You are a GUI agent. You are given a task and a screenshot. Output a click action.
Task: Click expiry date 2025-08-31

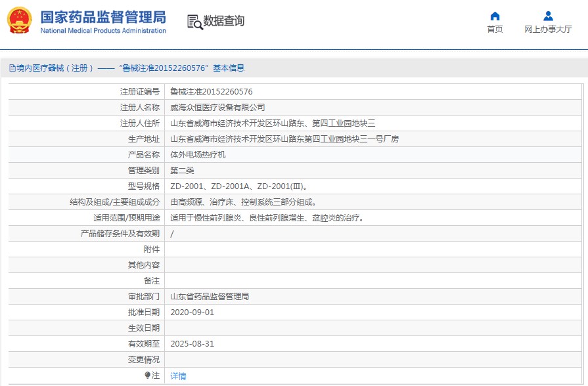tap(192, 343)
